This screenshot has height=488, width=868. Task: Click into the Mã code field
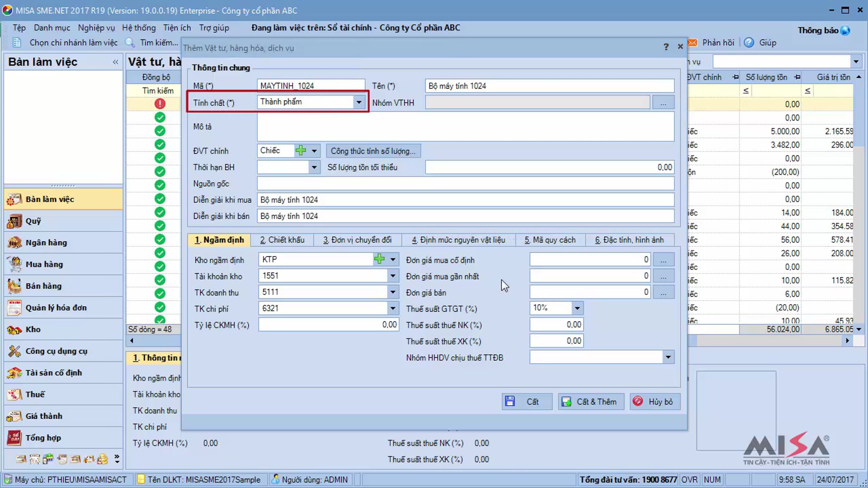[x=311, y=86]
